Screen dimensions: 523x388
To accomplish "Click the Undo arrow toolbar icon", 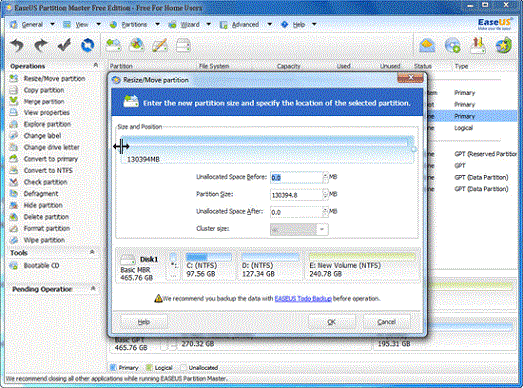I will point(17,45).
